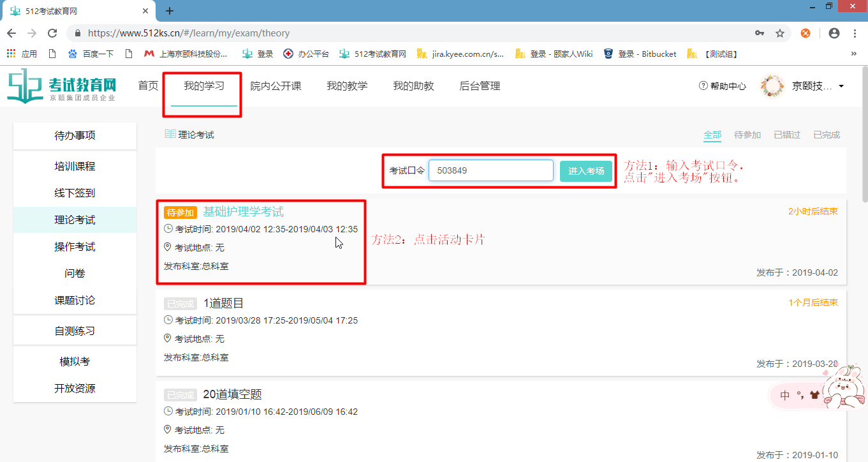Image resolution: width=868 pixels, height=462 pixels.
Task: Click the site lock security icon
Action: tap(78, 33)
